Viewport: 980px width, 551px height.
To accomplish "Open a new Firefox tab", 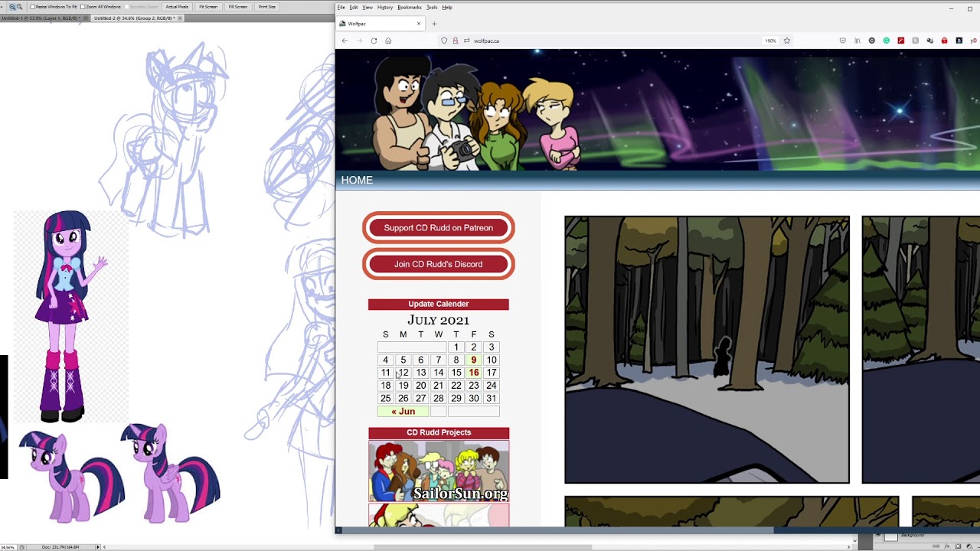I will [434, 24].
